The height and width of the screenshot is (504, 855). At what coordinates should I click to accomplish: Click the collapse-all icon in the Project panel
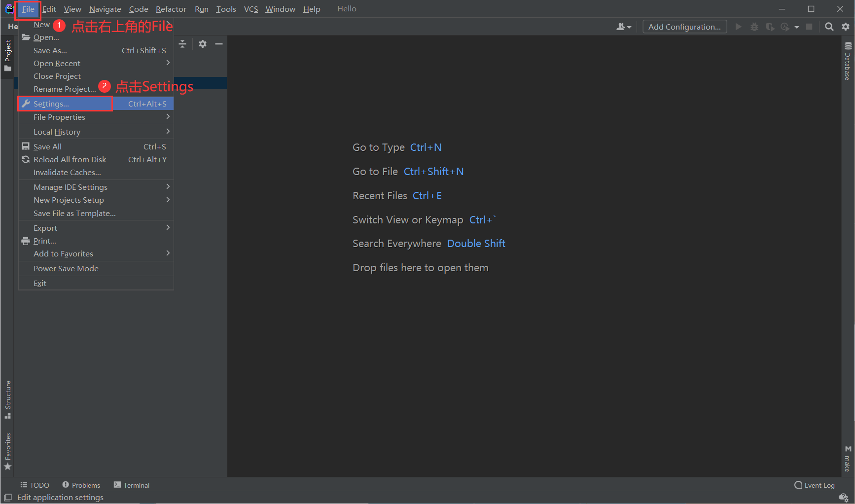[x=182, y=44]
